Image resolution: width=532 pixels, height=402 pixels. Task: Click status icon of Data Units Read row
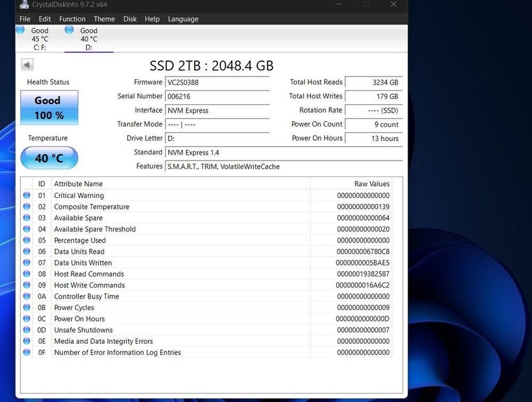[x=26, y=251]
